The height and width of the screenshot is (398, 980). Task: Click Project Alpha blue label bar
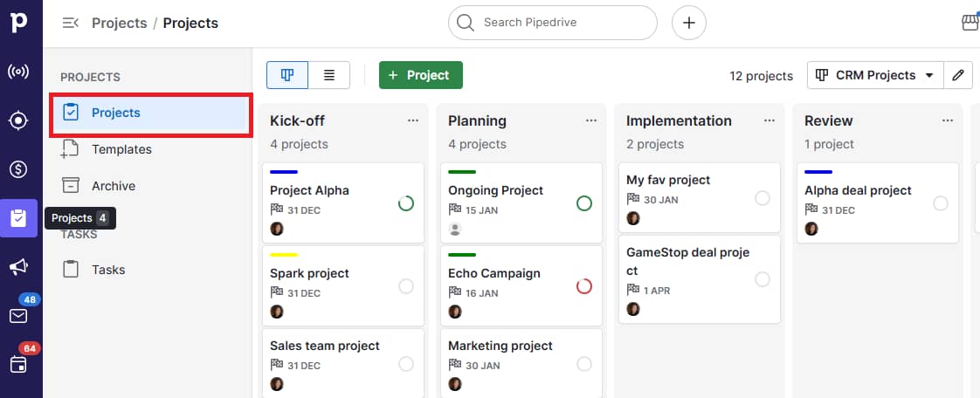click(284, 172)
